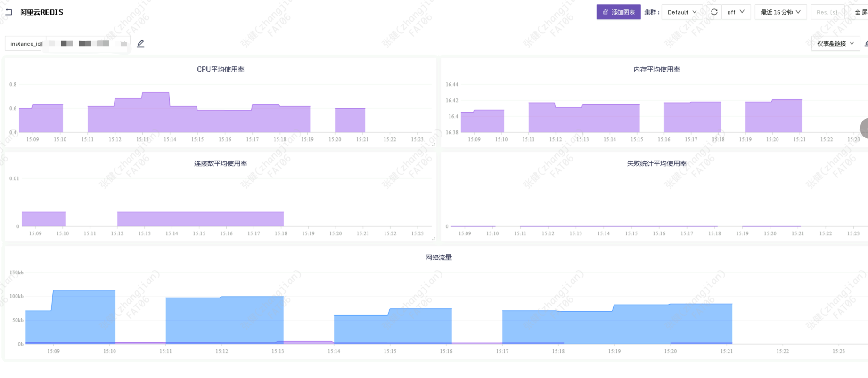The height and width of the screenshot is (378, 868).
Task: Click the pencil icon next to instance_id
Action: (x=140, y=44)
